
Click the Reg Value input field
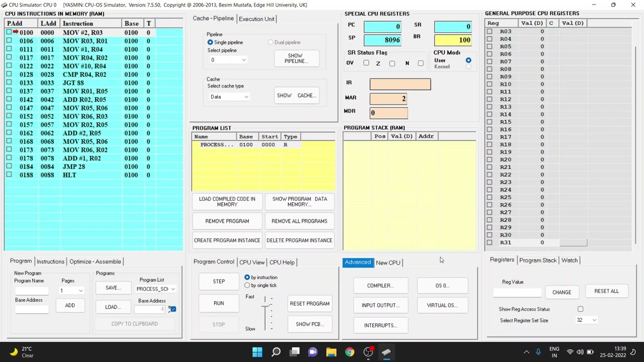517,292
